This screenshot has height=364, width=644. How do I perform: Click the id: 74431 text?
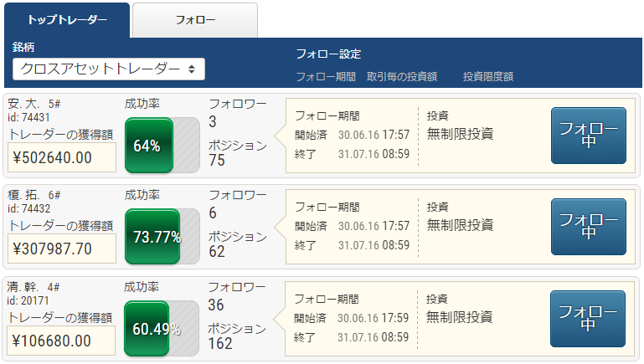coord(28,117)
